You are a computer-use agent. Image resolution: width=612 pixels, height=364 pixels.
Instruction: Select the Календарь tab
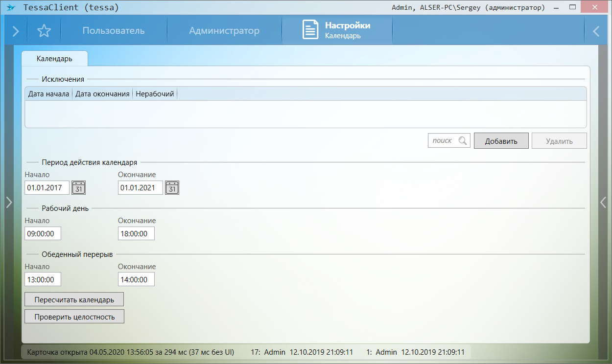point(54,59)
